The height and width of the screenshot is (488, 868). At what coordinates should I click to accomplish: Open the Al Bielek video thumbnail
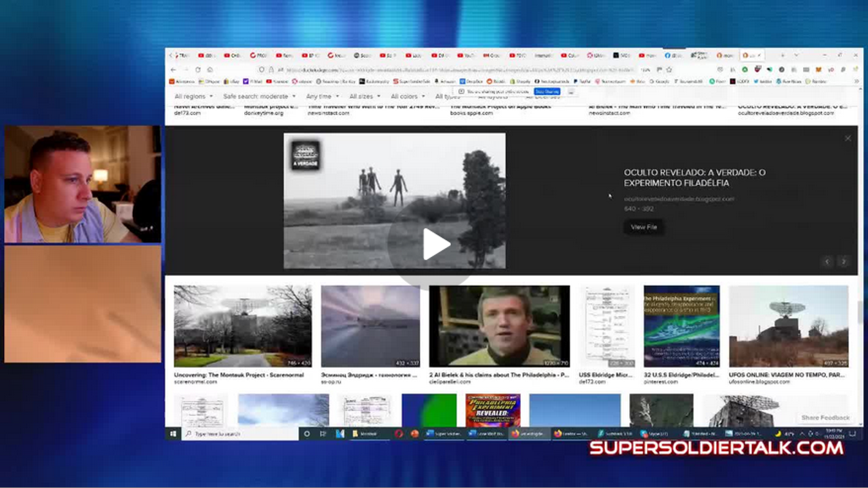[x=499, y=326]
